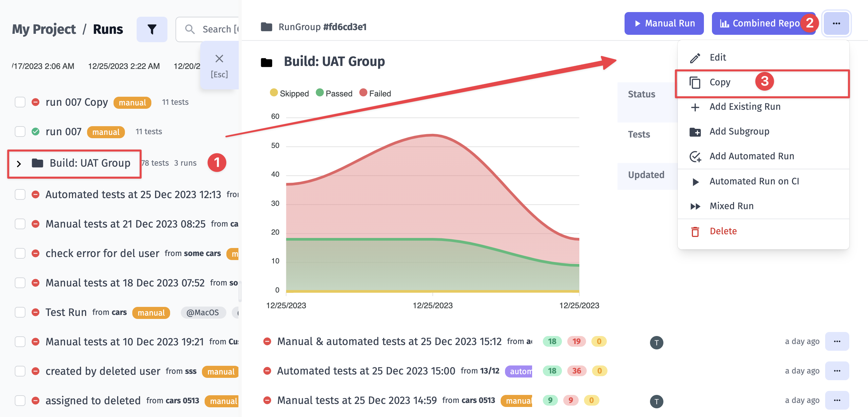Click failed icon of Manual & automated tests 15:12
The height and width of the screenshot is (417, 868).
267,342
